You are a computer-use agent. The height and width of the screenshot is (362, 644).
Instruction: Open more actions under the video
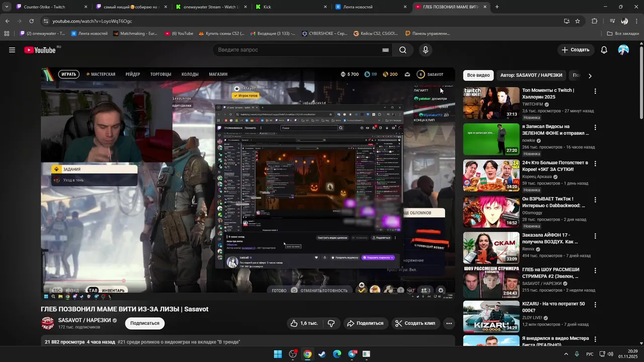coord(449,323)
